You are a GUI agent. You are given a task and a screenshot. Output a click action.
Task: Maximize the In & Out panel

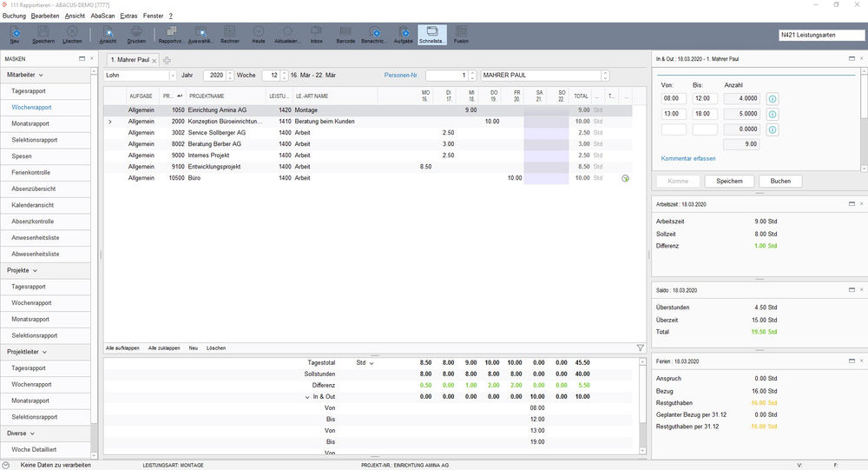pyautogui.click(x=852, y=58)
